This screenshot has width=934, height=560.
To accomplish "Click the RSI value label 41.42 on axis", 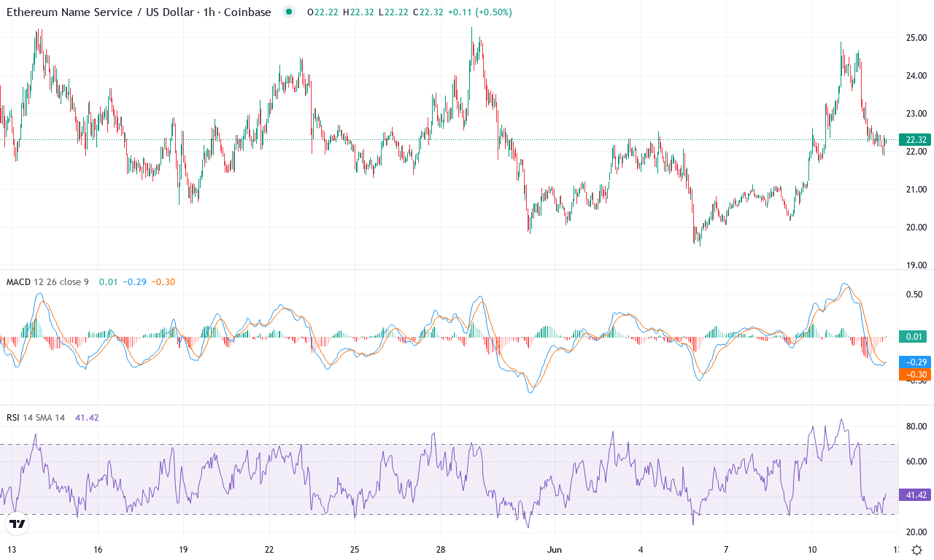I will (x=916, y=494).
